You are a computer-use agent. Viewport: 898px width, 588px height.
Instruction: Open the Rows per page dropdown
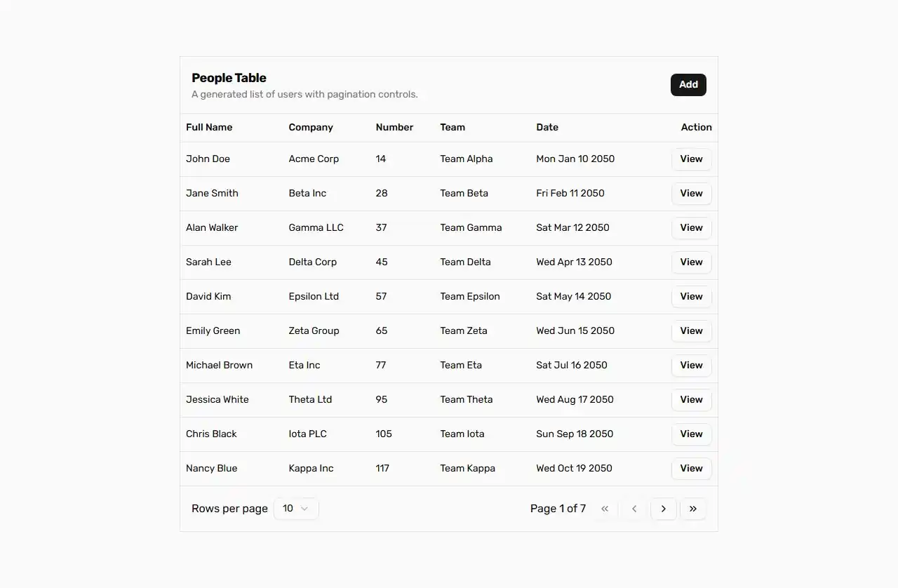(296, 509)
